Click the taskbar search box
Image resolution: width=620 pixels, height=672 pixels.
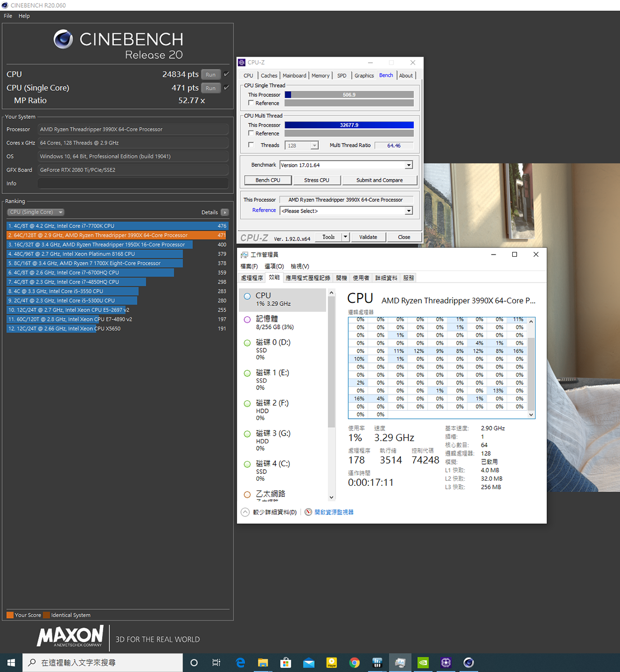click(x=103, y=663)
